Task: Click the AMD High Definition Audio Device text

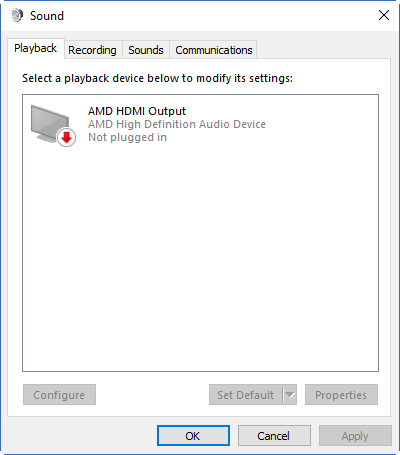Action: click(x=177, y=124)
